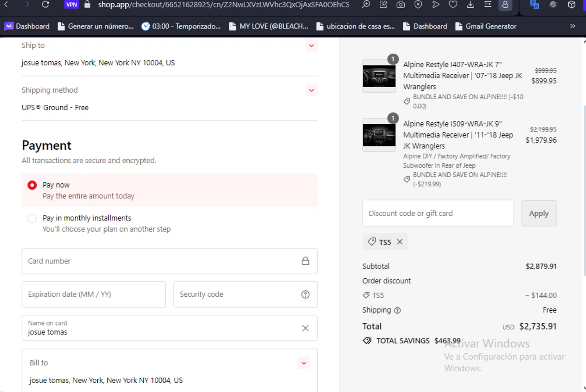Open the 'ubicacion de casa es...' bookmark

coord(356,26)
